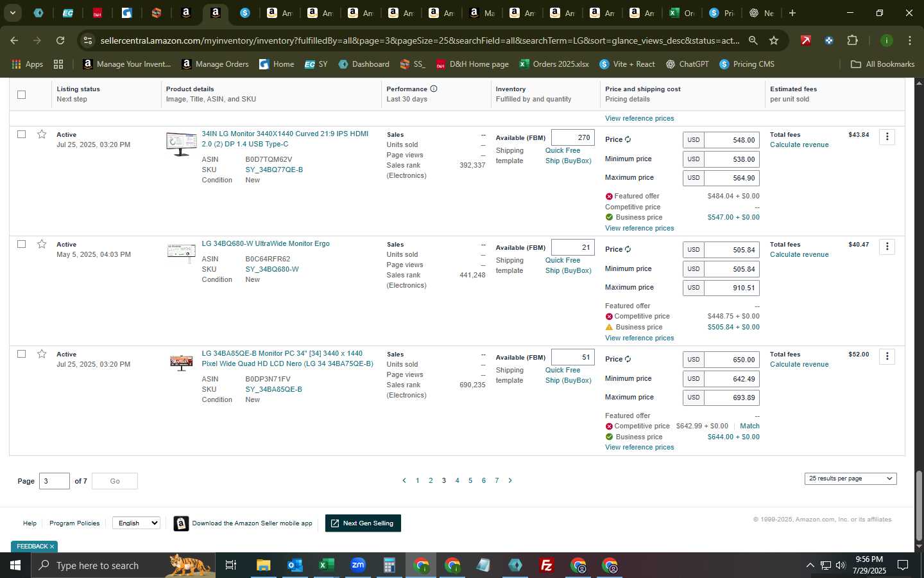This screenshot has height=578, width=924.
Task: Refresh price icon for the 650.00 listing
Action: click(x=628, y=359)
